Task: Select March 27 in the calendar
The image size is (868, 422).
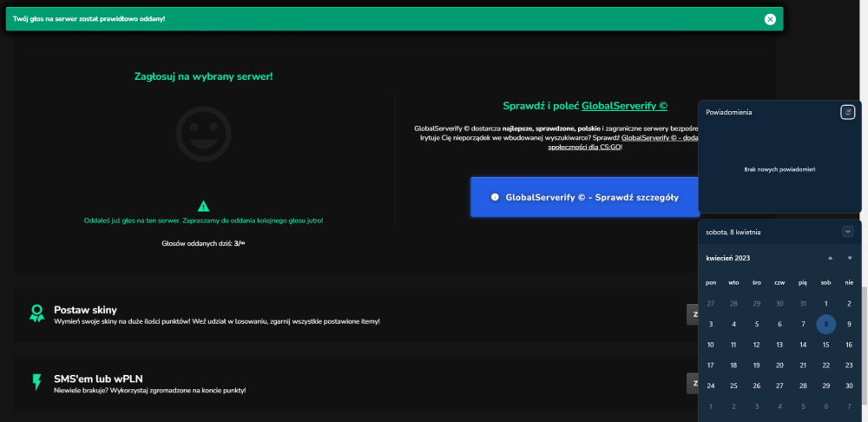Action: (711, 304)
